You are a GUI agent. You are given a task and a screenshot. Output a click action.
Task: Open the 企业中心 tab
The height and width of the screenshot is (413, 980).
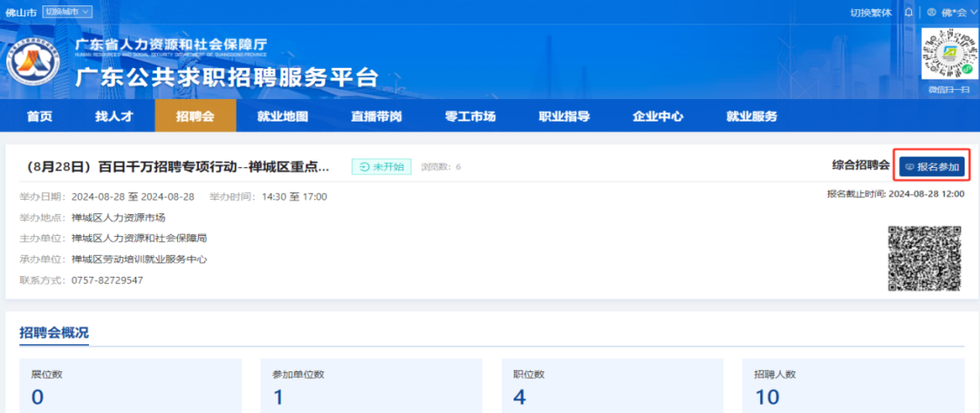(658, 115)
